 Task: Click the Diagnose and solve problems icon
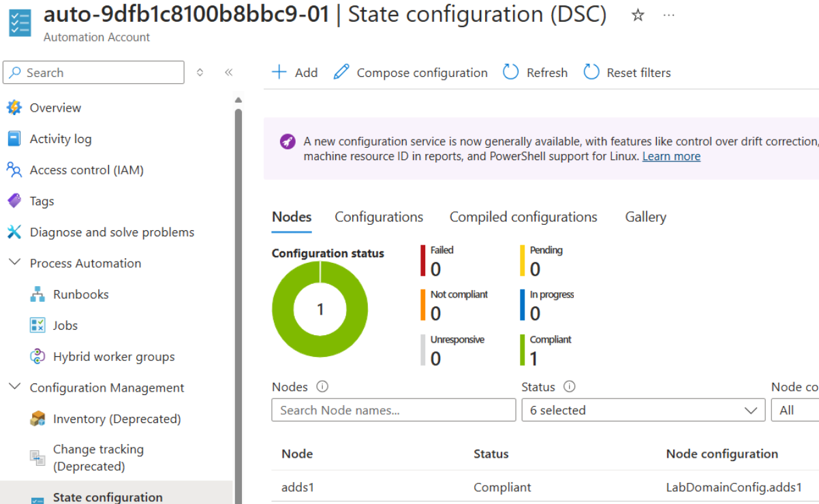pos(14,232)
